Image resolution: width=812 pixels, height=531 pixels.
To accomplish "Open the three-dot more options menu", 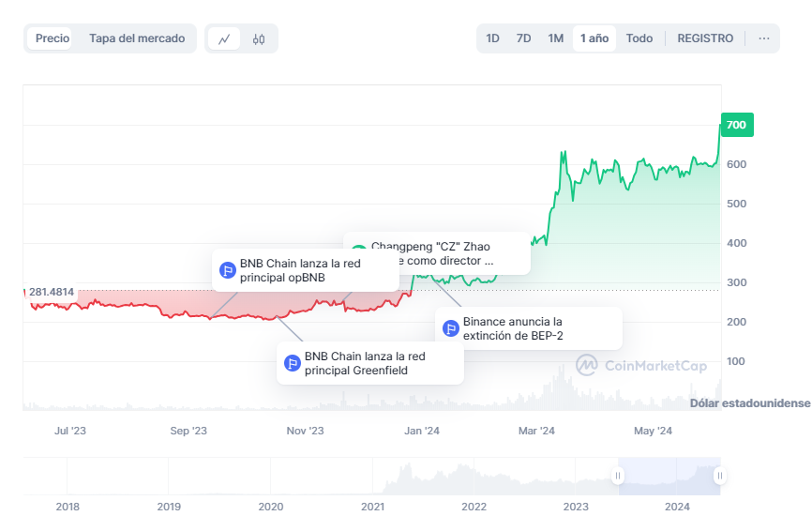I will (x=764, y=38).
